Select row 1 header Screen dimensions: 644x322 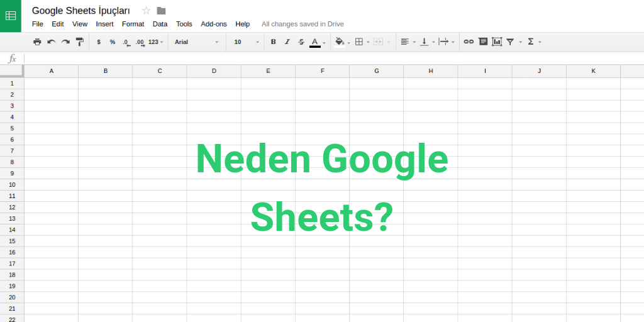[x=12, y=84]
